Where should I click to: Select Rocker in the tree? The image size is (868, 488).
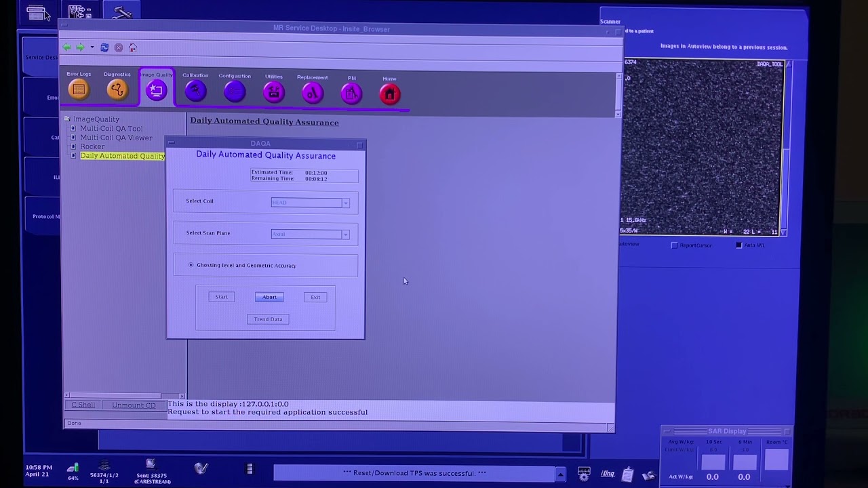(x=92, y=146)
